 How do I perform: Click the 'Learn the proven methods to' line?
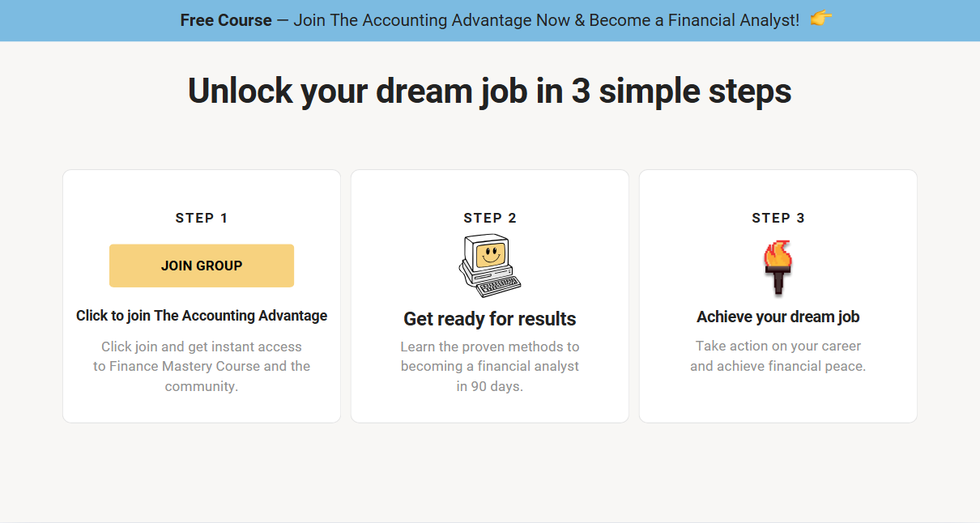tap(490, 347)
